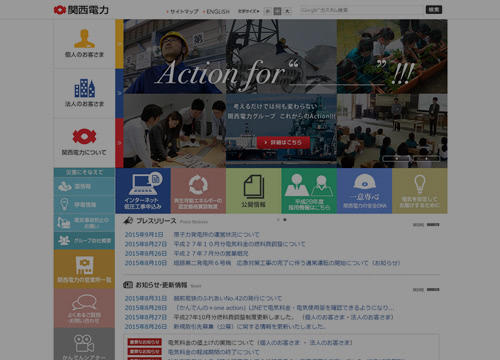Select the small font size button
This screenshot has width=500, height=360.
tap(267, 11)
